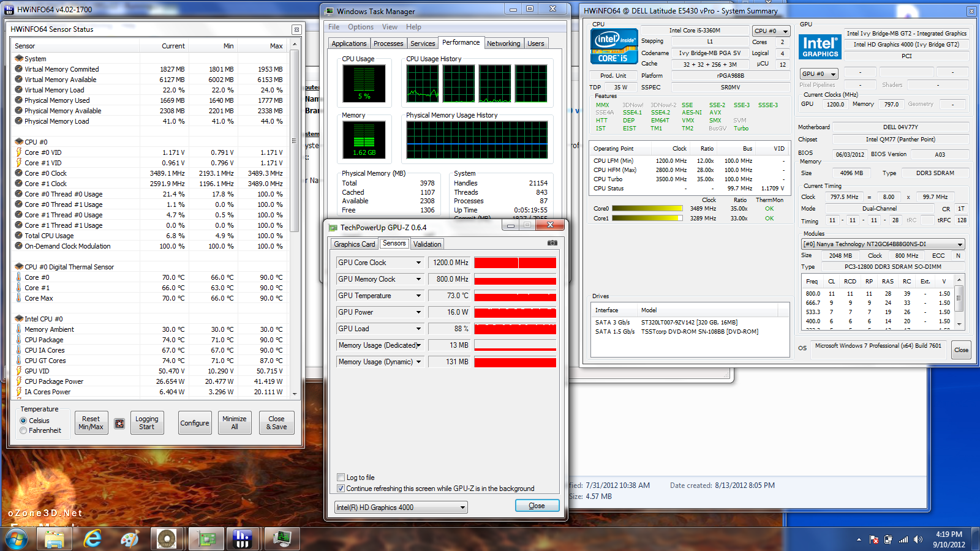Switch to the Graphics Card tab in GPU-Z
Image resolution: width=980 pixels, height=551 pixels.
(x=354, y=244)
